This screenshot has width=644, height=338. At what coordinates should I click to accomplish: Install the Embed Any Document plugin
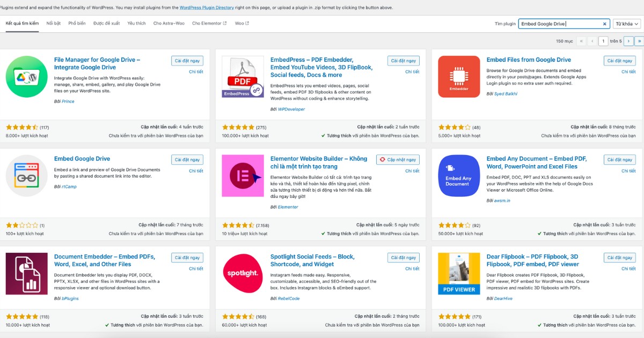tap(620, 159)
